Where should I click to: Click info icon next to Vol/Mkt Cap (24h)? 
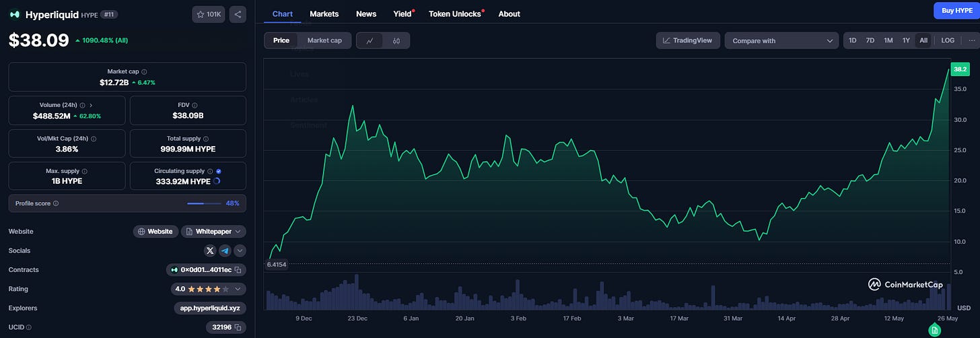pyautogui.click(x=93, y=138)
